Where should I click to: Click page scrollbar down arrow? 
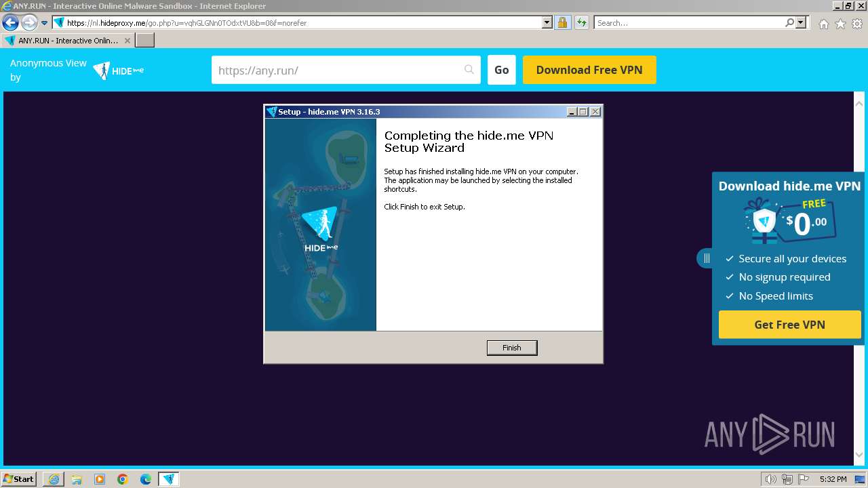859,455
